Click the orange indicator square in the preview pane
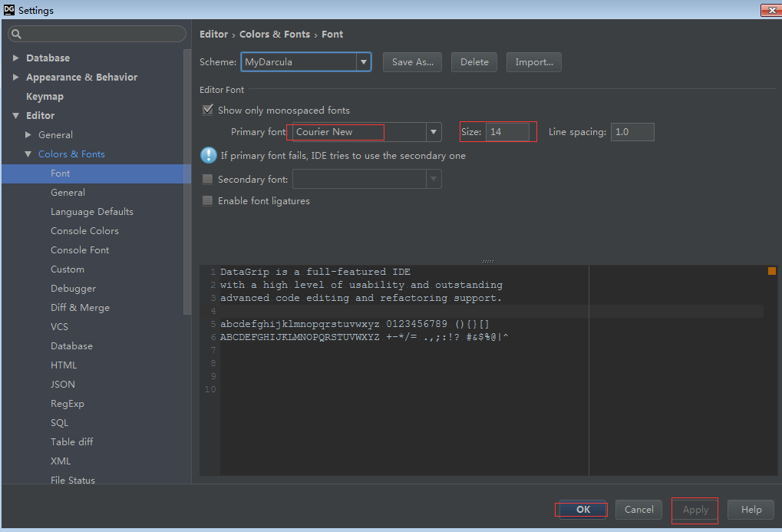Viewport: 782px width, 532px height. coord(772,270)
